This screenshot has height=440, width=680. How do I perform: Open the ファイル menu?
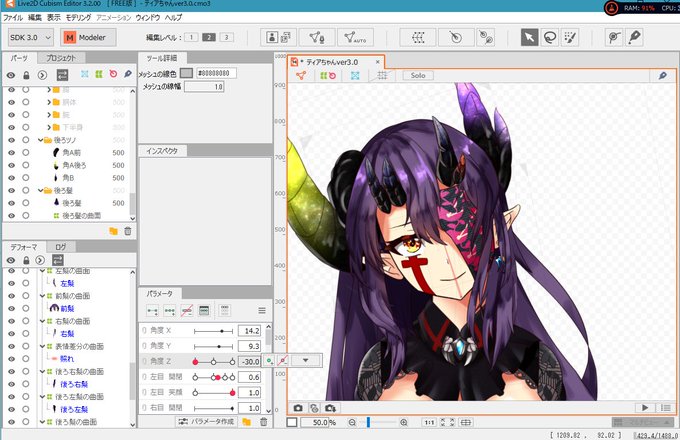13,17
